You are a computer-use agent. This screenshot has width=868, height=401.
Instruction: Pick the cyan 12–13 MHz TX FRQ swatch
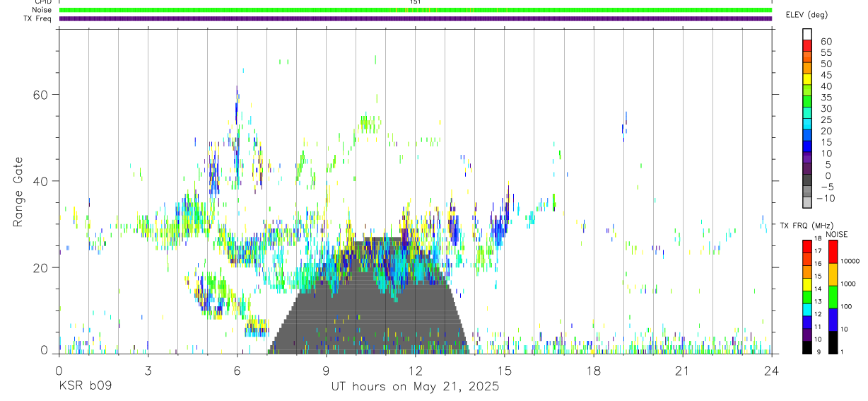point(807,310)
